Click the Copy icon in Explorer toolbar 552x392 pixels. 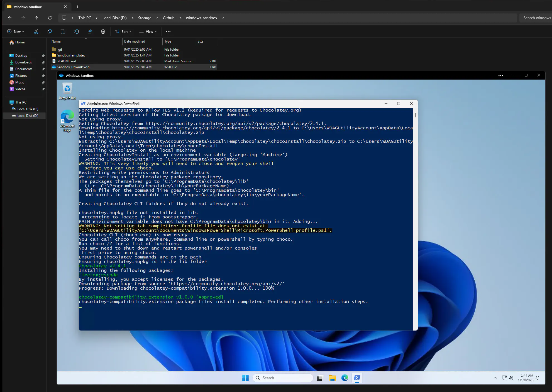(50, 31)
